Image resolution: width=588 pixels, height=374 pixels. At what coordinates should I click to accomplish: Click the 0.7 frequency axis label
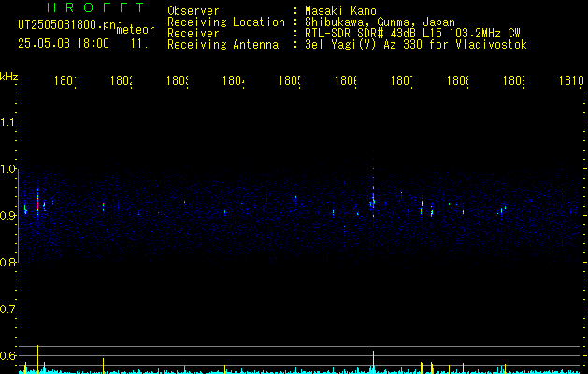coord(7,309)
